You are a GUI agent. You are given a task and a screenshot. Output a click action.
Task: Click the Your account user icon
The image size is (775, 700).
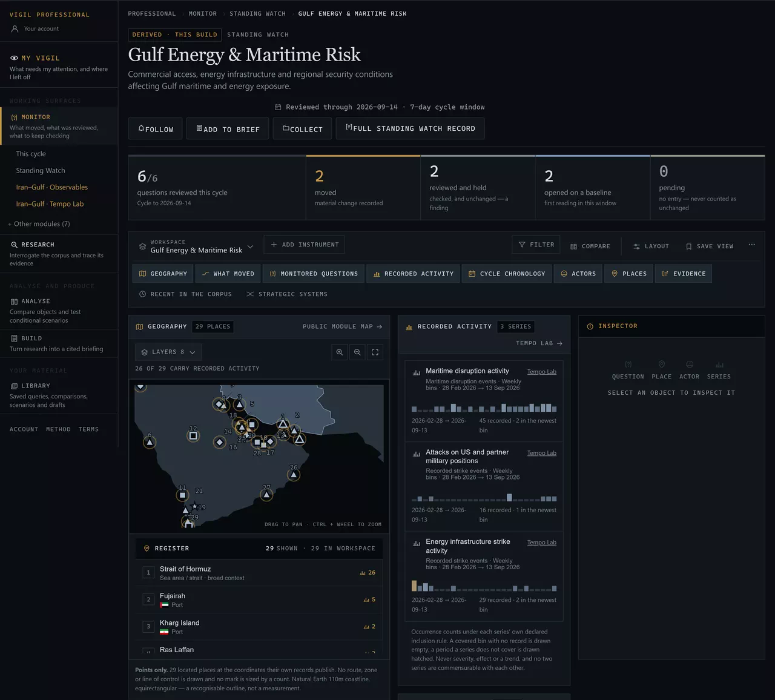[15, 28]
